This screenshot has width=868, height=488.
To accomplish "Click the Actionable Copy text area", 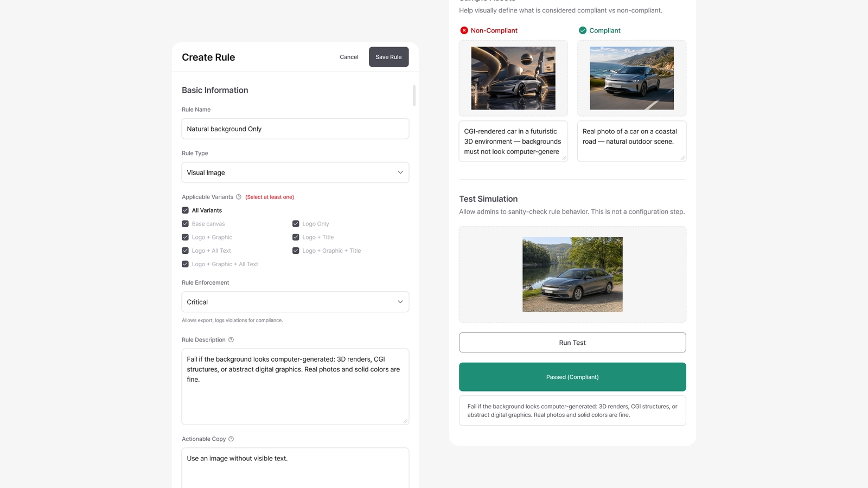I will pyautogui.click(x=295, y=468).
